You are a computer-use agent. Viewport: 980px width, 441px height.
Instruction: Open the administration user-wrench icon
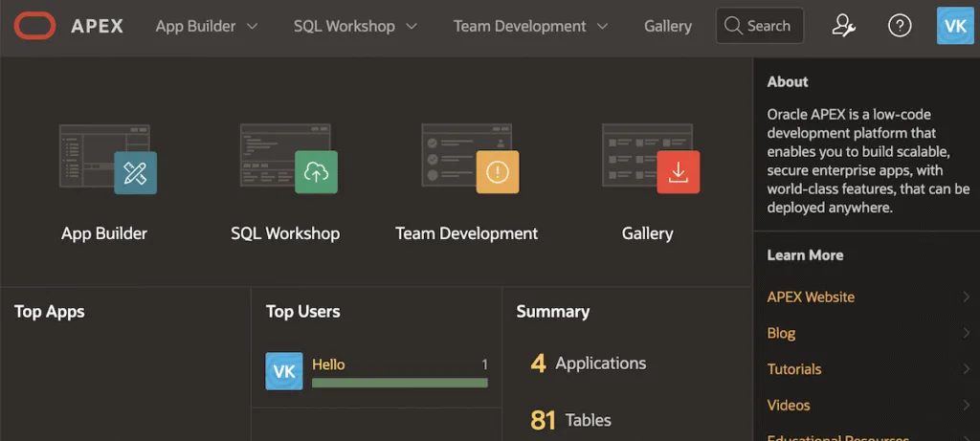844,26
